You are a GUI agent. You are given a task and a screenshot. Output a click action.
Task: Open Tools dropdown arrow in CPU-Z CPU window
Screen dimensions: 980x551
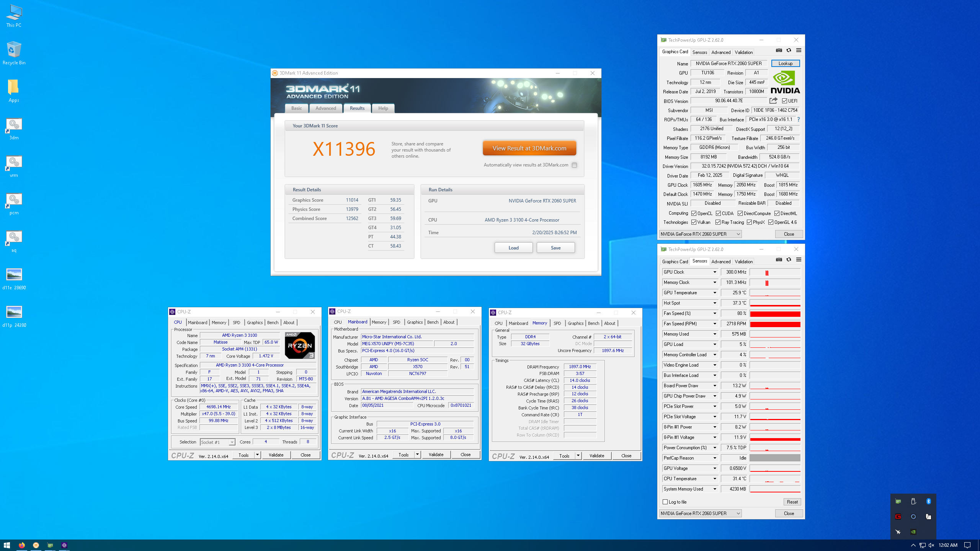(x=257, y=455)
